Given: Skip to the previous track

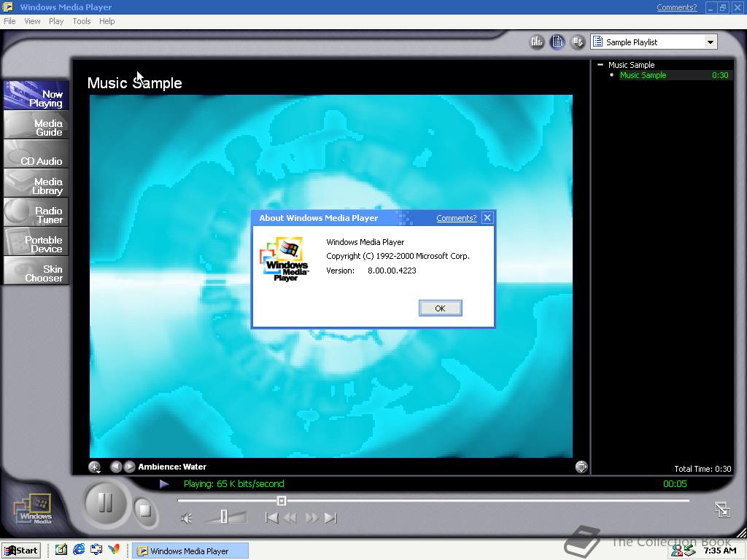Looking at the screenshot, I should (x=271, y=518).
